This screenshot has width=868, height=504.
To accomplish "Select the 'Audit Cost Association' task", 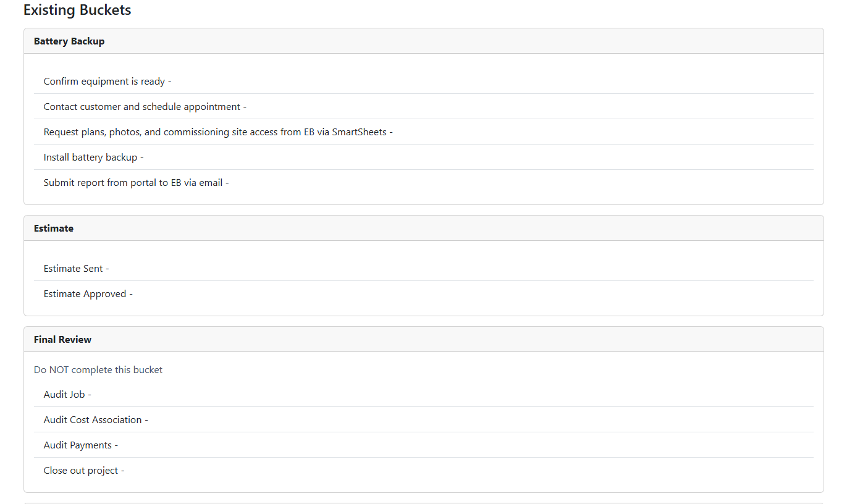I will (93, 420).
